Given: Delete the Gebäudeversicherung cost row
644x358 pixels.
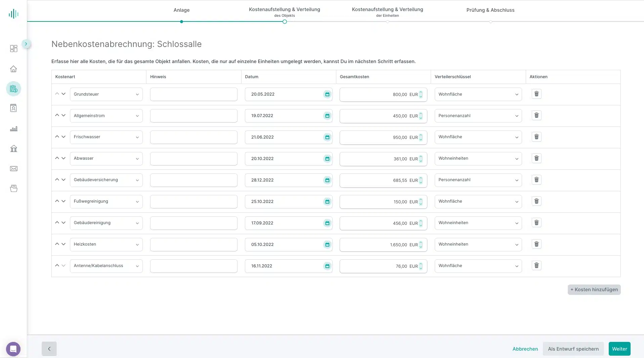Looking at the screenshot, I should tap(536, 180).
